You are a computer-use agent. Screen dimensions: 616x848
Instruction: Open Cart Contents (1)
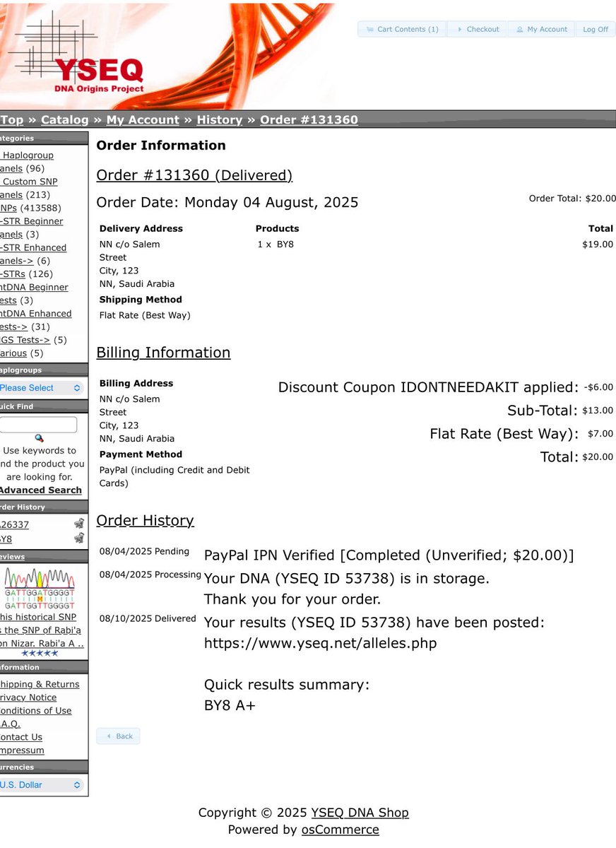(x=402, y=29)
